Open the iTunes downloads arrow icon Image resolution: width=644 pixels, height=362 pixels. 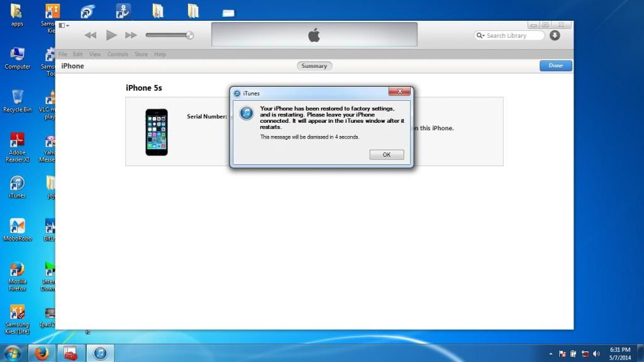[555, 35]
